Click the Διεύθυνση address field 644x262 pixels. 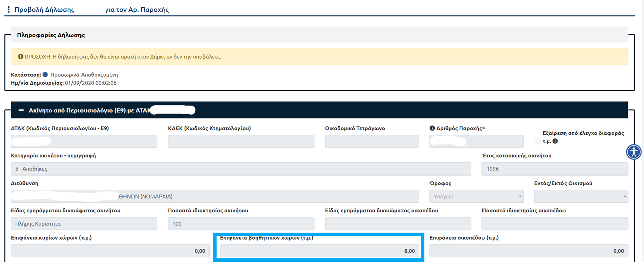215,196
